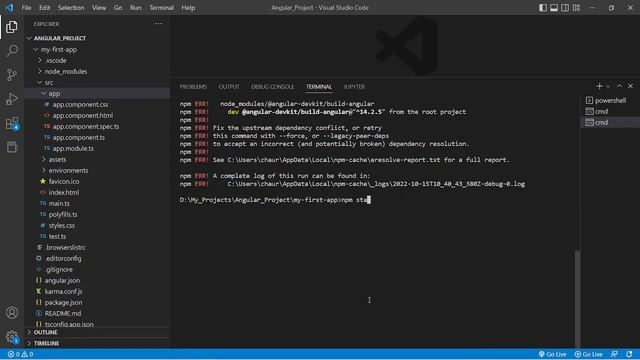The width and height of the screenshot is (640, 360).
Task: Open the Manage gear icon
Action: point(12,337)
